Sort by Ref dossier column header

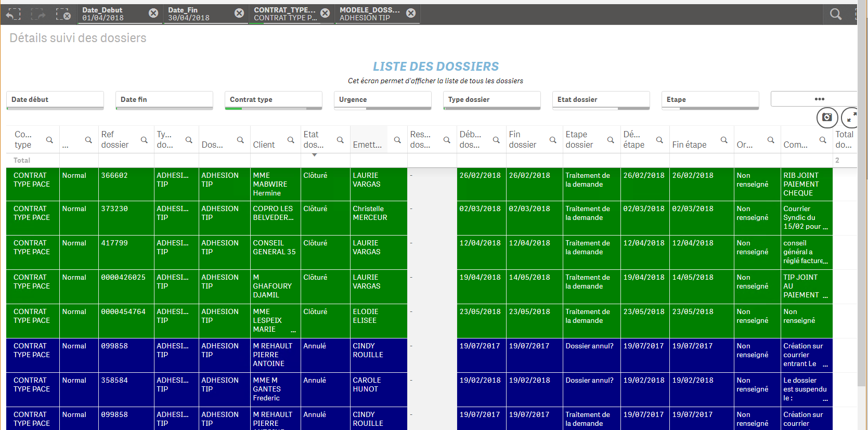115,139
